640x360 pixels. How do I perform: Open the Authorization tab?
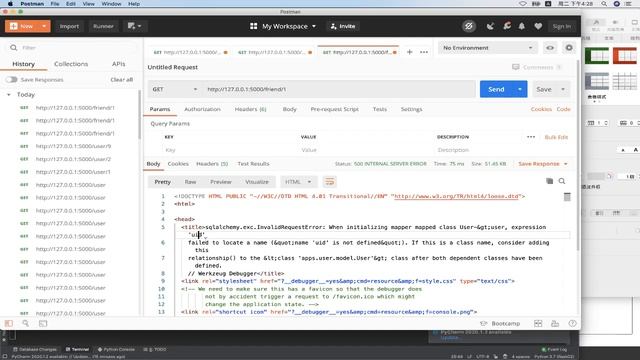point(202,109)
